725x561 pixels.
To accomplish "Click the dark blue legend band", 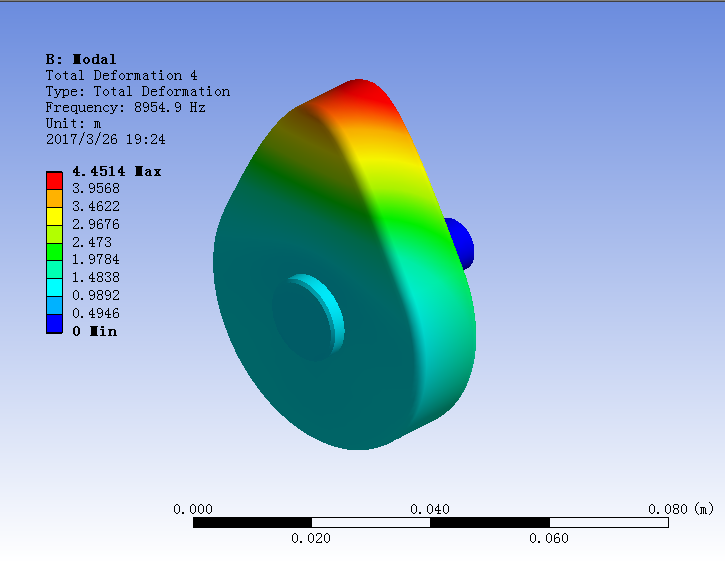I will coord(54,324).
